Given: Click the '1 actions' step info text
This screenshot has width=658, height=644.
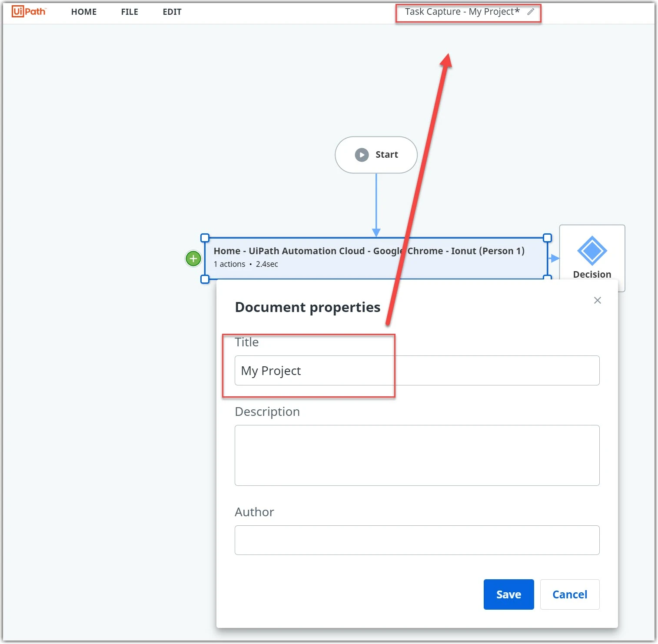Looking at the screenshot, I should coord(229,264).
